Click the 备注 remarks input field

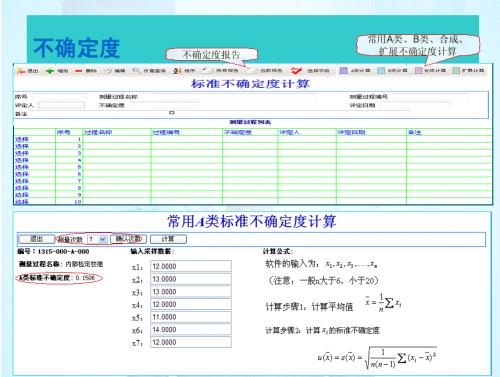(220, 114)
